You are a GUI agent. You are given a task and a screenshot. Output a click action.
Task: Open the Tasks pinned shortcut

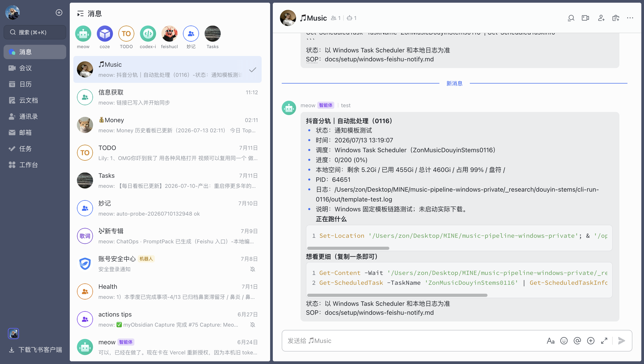212,37
